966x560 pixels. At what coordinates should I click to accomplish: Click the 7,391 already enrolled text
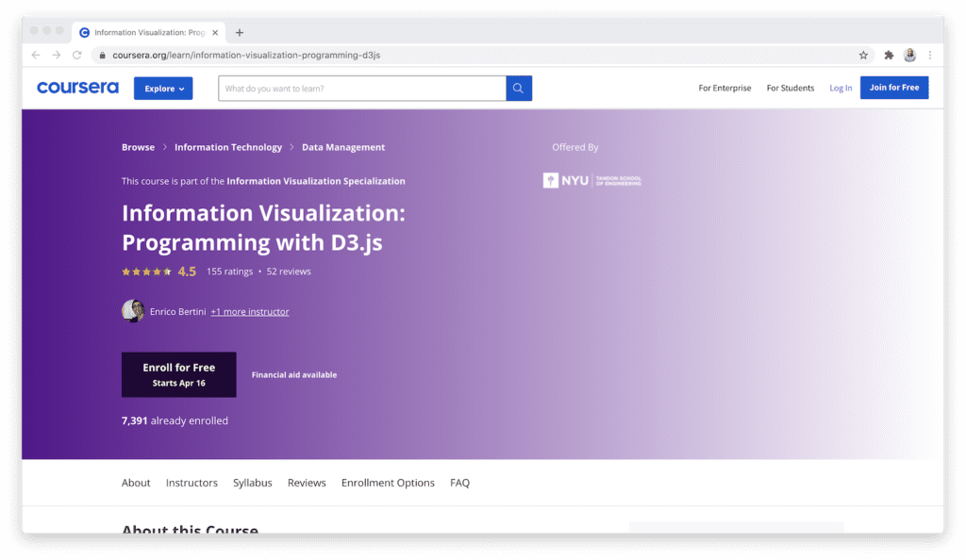tap(175, 420)
